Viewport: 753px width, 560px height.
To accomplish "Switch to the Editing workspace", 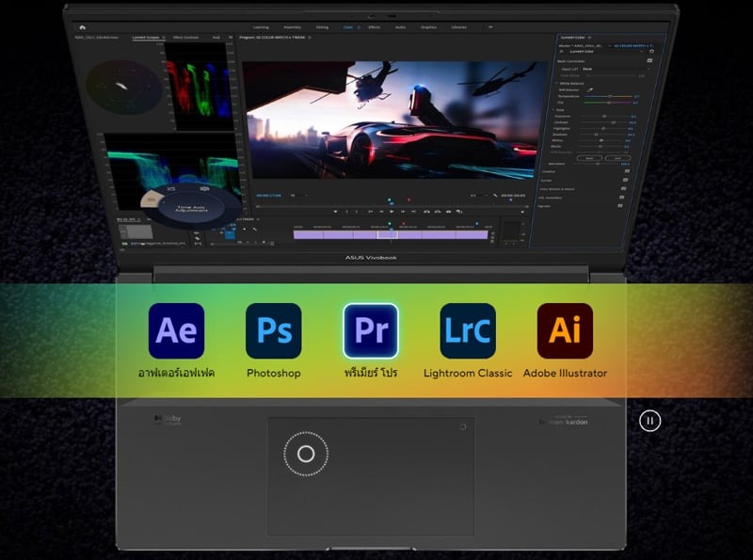I will 322,27.
